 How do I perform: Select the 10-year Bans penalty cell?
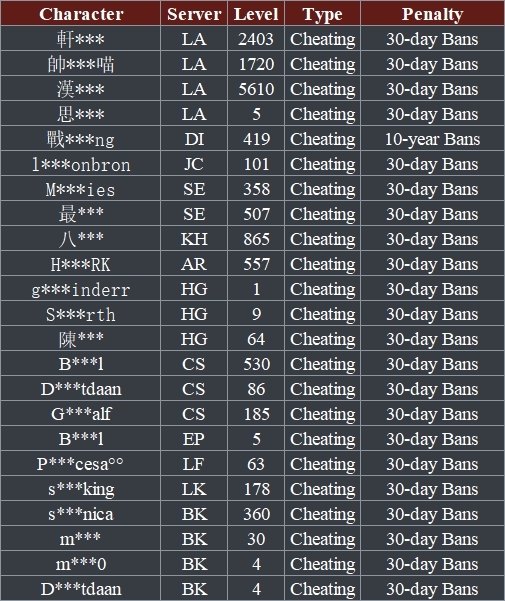432,139
